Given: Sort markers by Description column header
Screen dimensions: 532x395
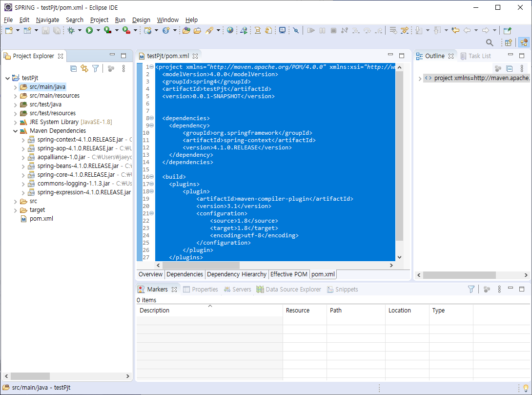Looking at the screenshot, I should 209,310.
